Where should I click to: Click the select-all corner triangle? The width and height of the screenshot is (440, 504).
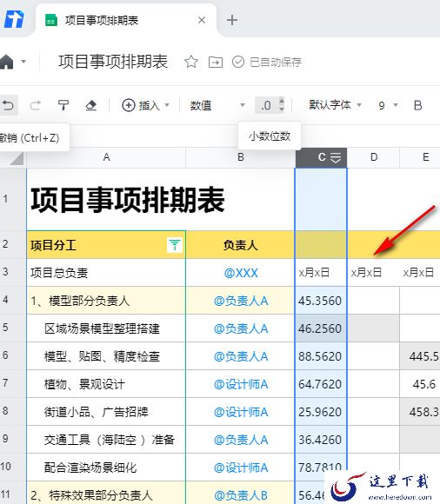click(x=17, y=158)
